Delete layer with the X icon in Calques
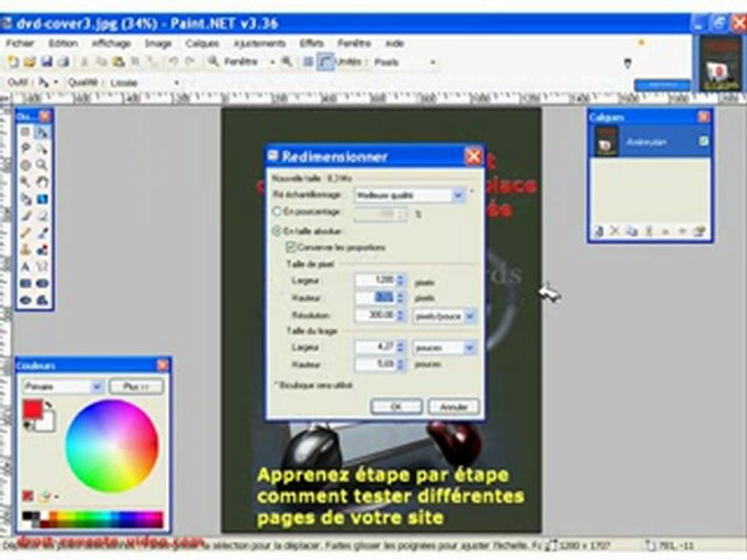747x560 pixels. (615, 232)
